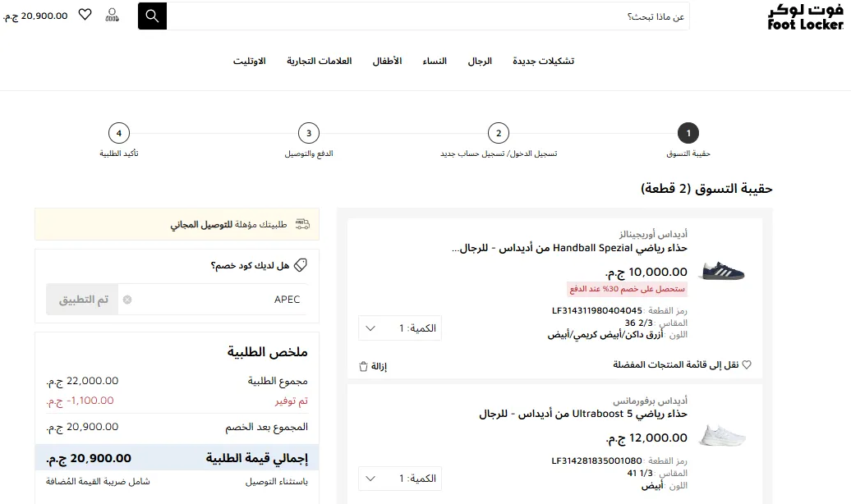Open Ultraboost 5 product title link
Screen dimensions: 851x504
583,414
